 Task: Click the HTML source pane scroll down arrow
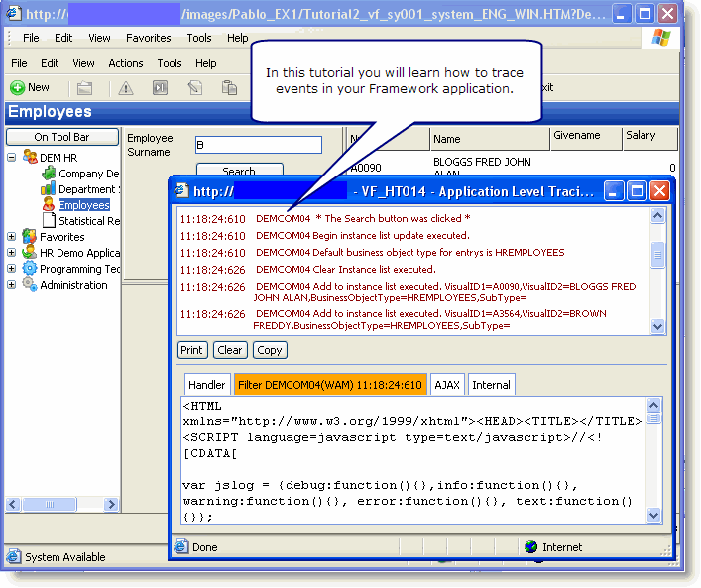click(653, 515)
